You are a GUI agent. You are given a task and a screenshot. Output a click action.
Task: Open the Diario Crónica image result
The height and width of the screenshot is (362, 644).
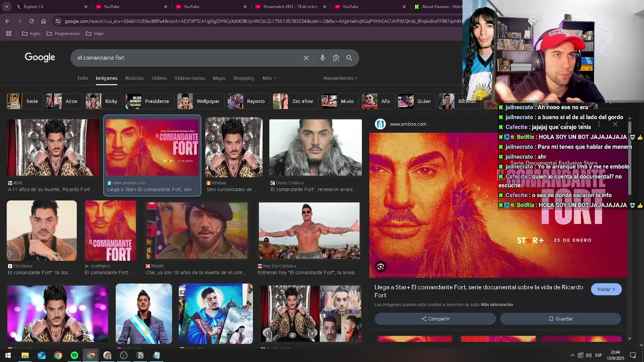click(315, 147)
